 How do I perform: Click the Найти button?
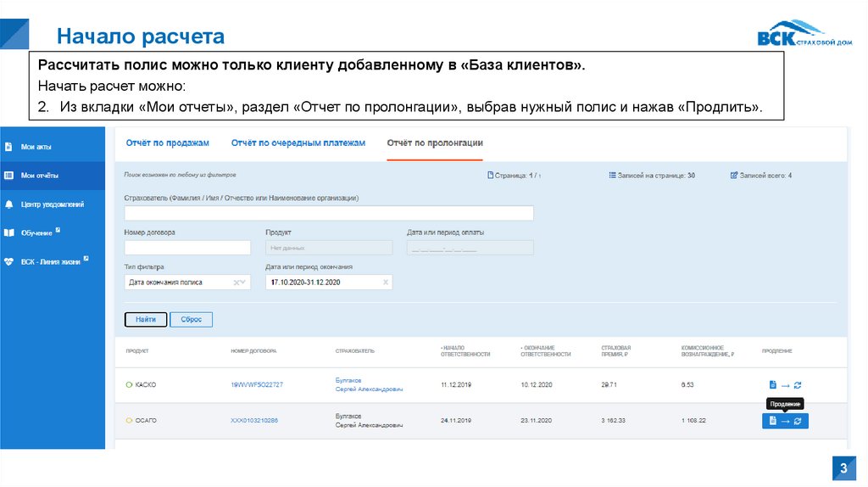pyautogui.click(x=145, y=320)
